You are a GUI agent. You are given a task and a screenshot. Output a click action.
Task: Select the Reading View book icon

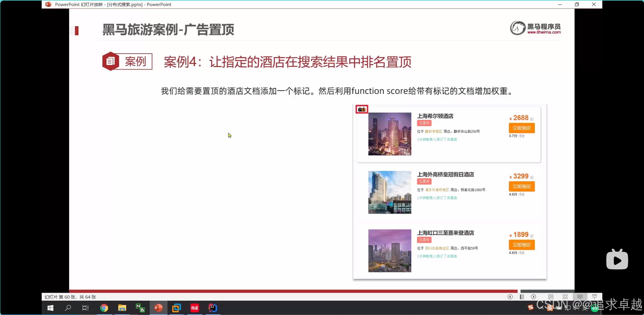pos(580,297)
